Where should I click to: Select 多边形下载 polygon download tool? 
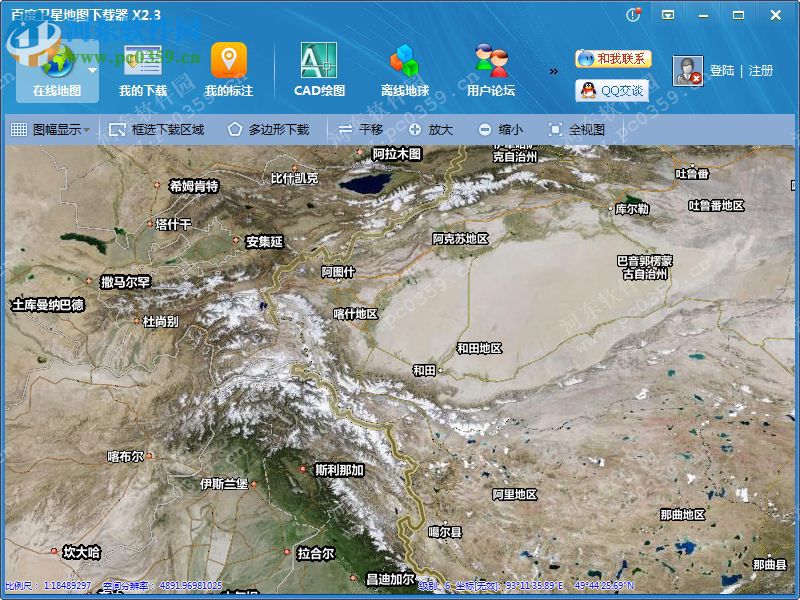(x=268, y=130)
